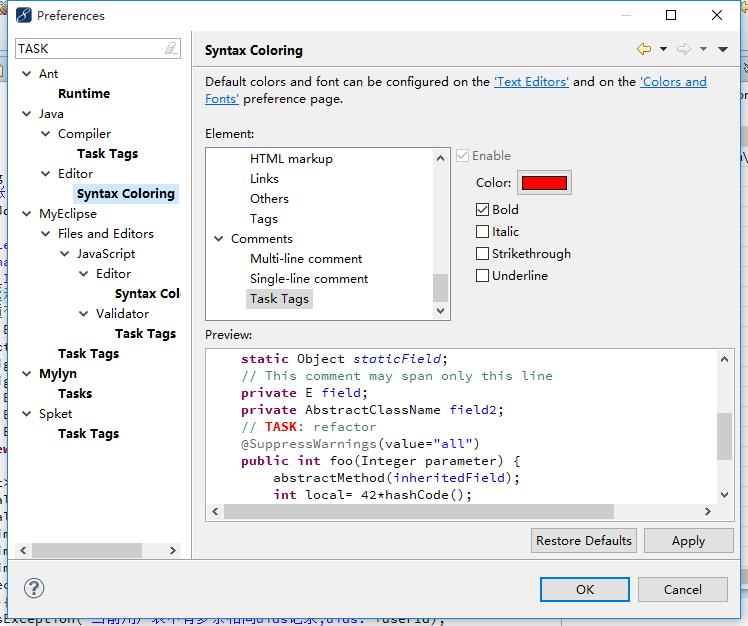Click the yellow back navigation arrow
This screenshot has width=748, height=626.
(x=643, y=49)
